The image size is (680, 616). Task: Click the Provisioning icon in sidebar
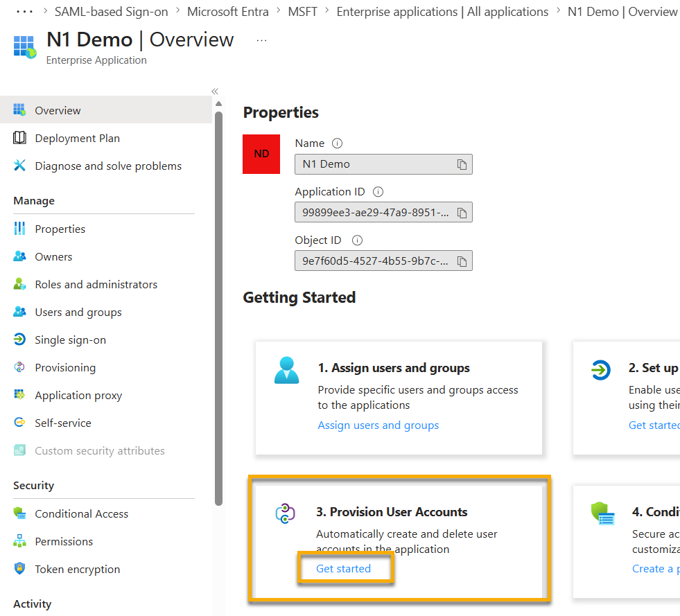(19, 367)
